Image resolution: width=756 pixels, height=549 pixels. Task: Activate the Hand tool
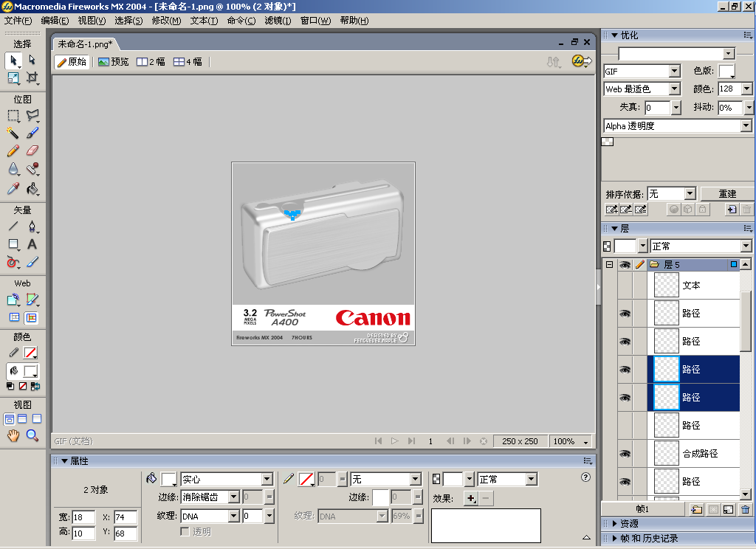(x=13, y=435)
